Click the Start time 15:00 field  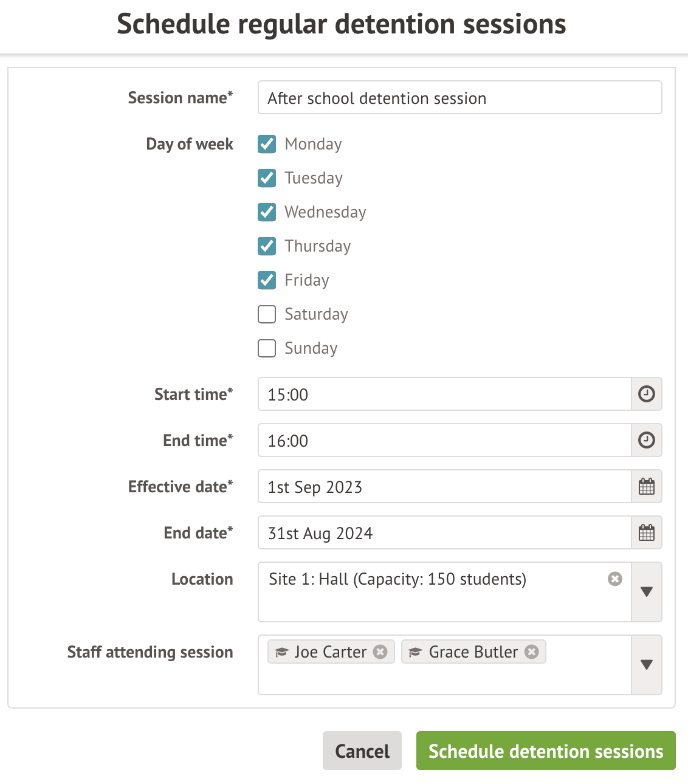click(x=444, y=394)
